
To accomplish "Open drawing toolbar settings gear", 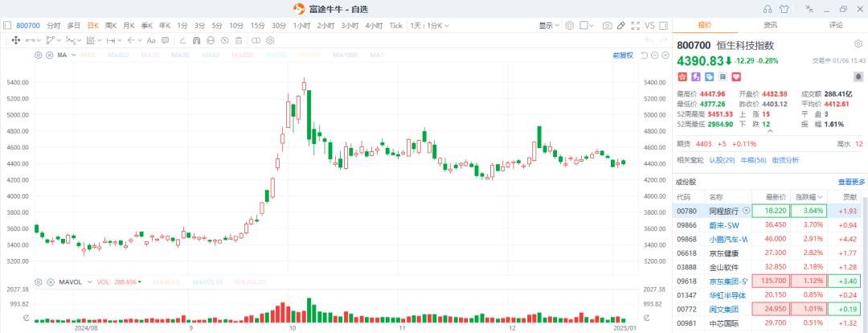I will pos(270,40).
